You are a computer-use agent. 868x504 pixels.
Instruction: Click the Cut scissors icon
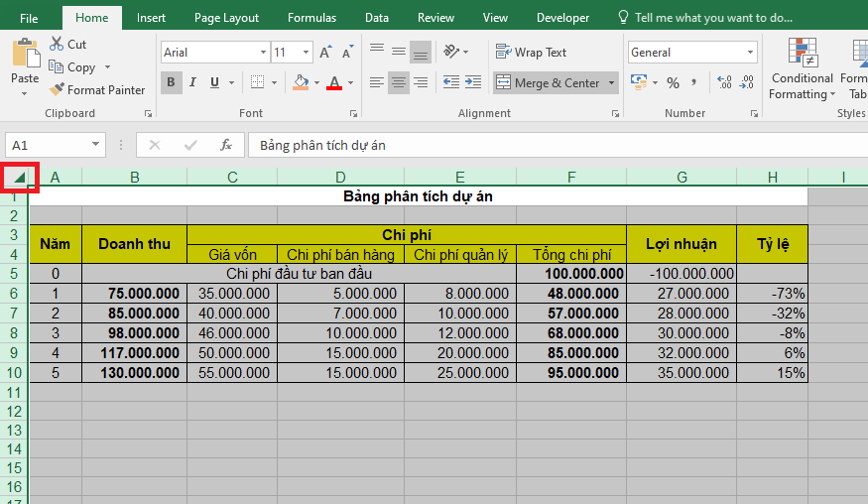(57, 44)
